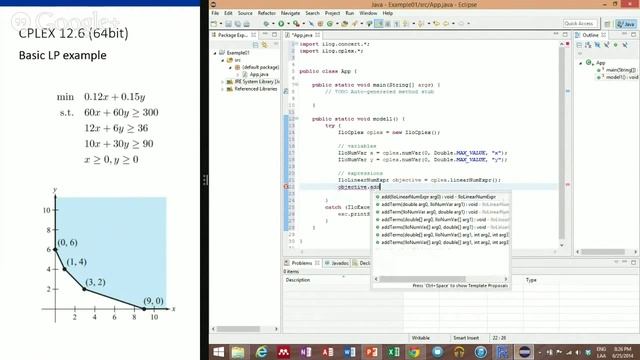Open the Window menu

tap(368, 13)
